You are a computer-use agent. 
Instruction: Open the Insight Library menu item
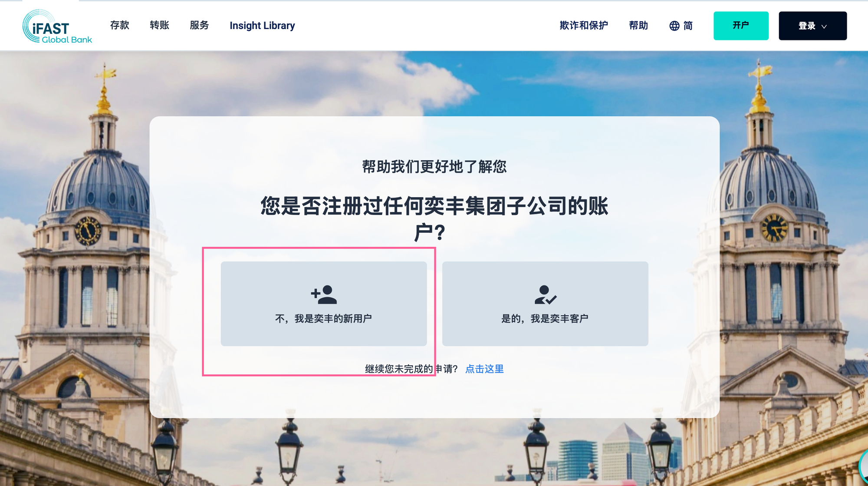click(262, 26)
